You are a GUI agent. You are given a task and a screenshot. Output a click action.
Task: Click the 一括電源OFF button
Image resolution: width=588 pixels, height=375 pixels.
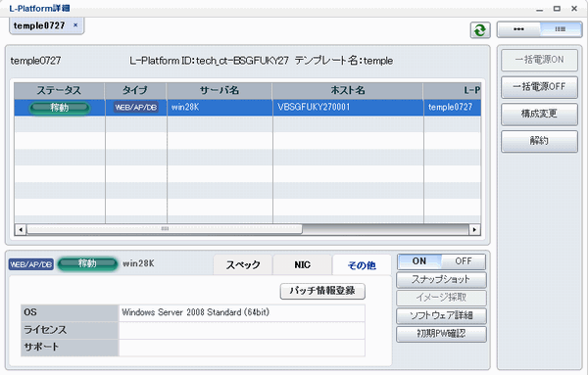coord(539,87)
